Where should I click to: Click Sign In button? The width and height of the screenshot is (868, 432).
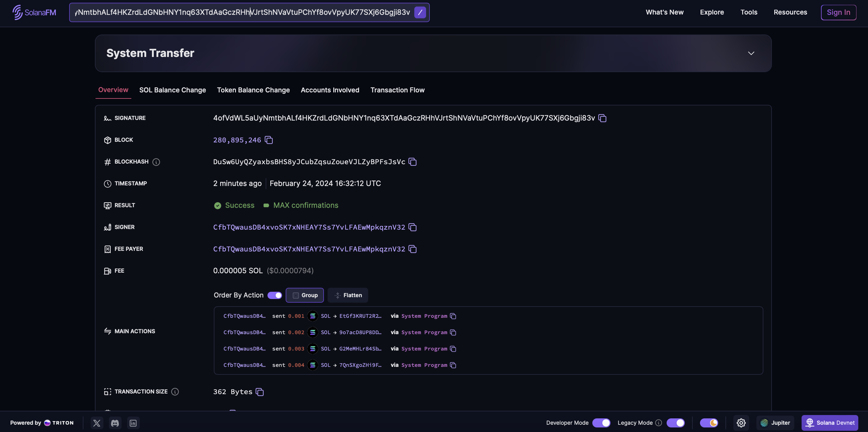click(x=839, y=12)
